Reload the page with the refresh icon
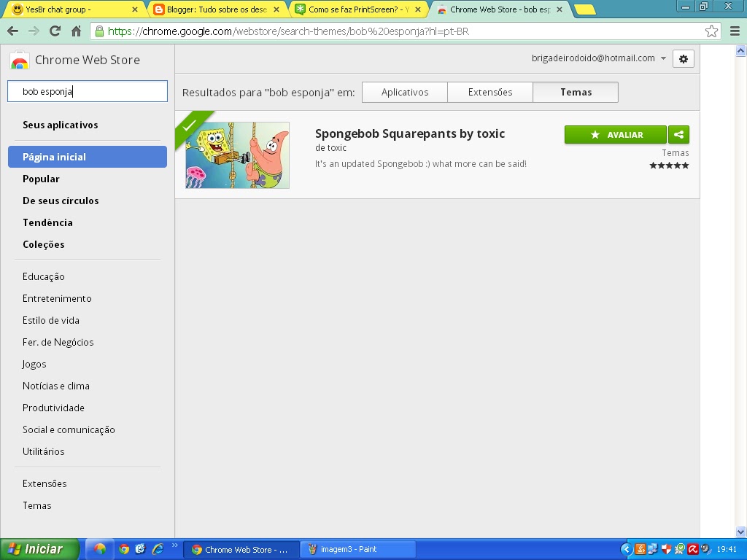Viewport: 747px width, 560px height. (55, 31)
